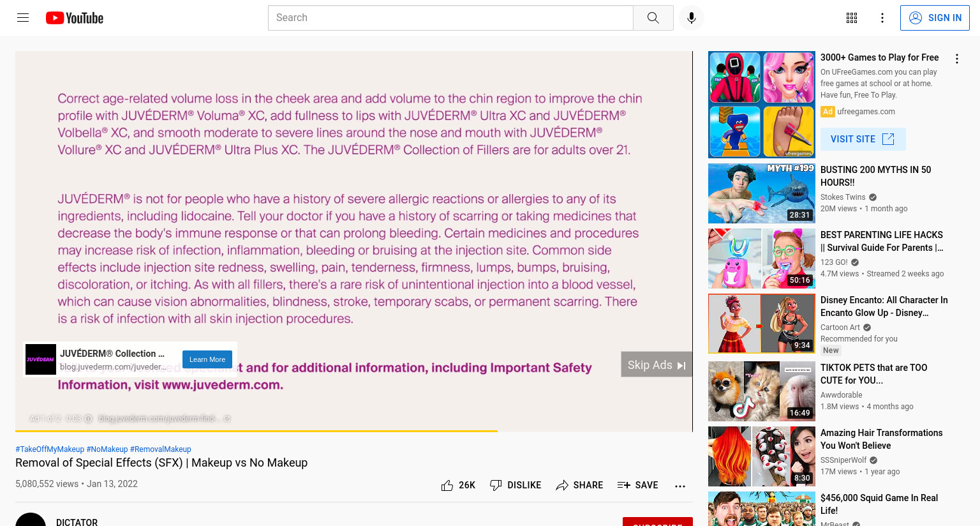Click the search magnifier button
This screenshot has height=526, width=980.
pyautogui.click(x=653, y=18)
